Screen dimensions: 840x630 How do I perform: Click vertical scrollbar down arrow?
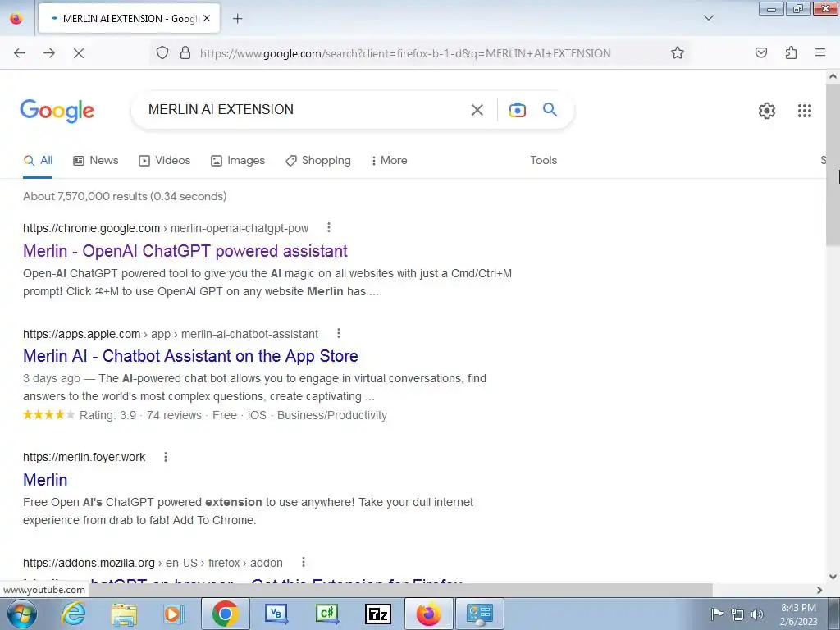[x=833, y=577]
